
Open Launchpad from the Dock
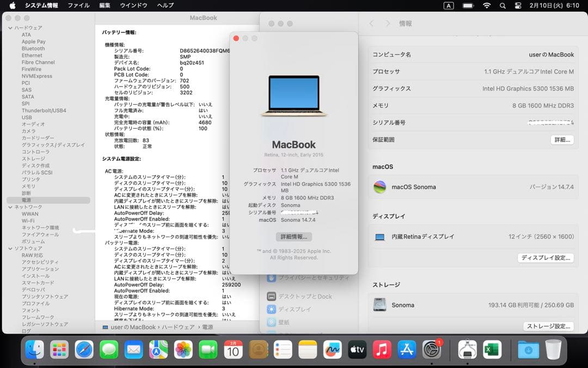click(59, 349)
